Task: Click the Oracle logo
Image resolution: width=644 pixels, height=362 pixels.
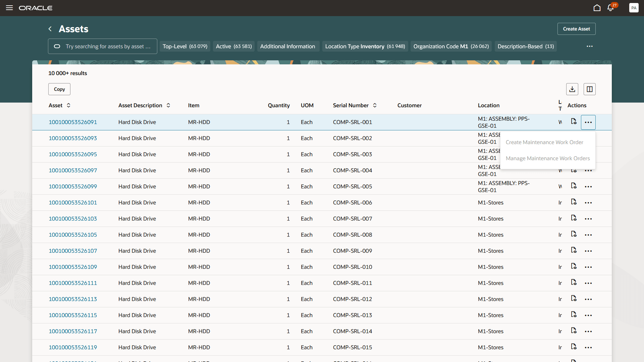Action: [36, 8]
